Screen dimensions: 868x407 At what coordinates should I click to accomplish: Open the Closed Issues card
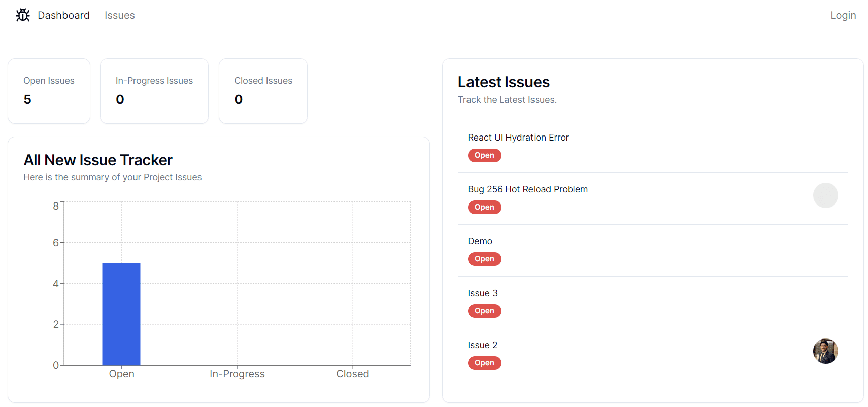tap(263, 91)
